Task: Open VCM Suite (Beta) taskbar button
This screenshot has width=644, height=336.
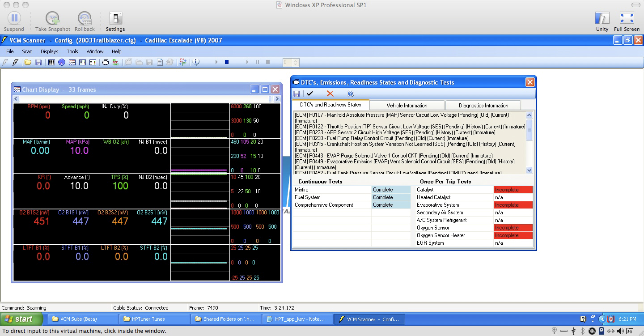Action: (82, 319)
